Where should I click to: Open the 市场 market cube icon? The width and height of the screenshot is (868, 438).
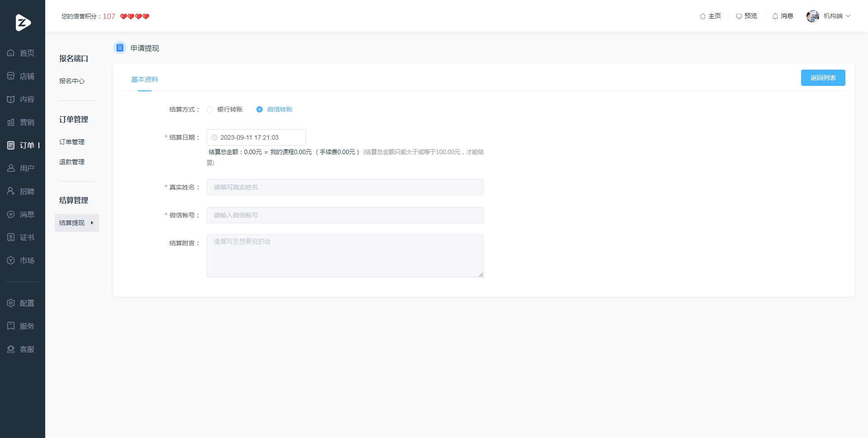pyautogui.click(x=11, y=260)
